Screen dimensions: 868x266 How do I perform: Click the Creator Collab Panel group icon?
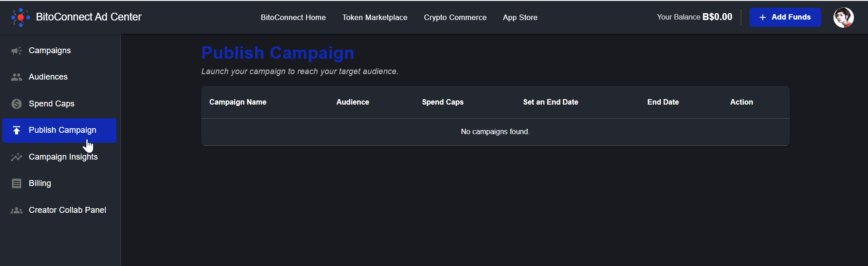tap(17, 211)
